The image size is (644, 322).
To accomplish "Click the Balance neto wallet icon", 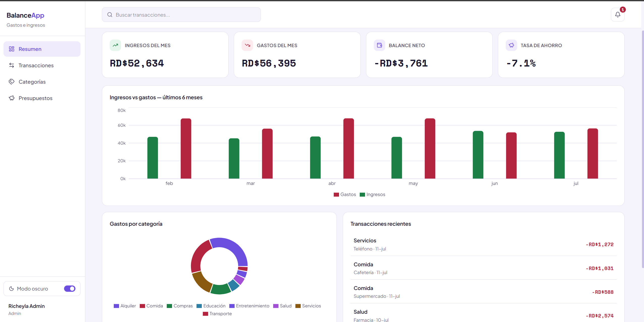I will pos(379,45).
